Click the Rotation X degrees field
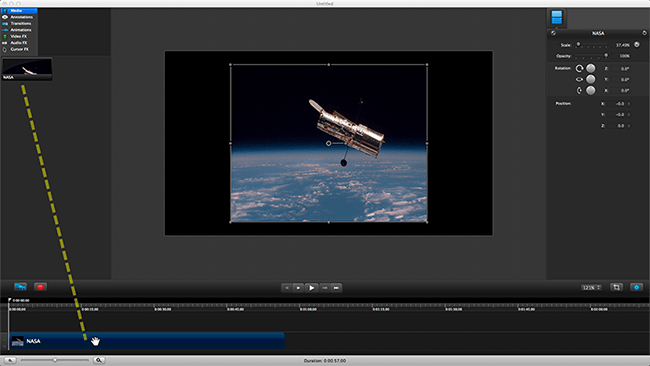Screen dimensions: 650x366 621,90
